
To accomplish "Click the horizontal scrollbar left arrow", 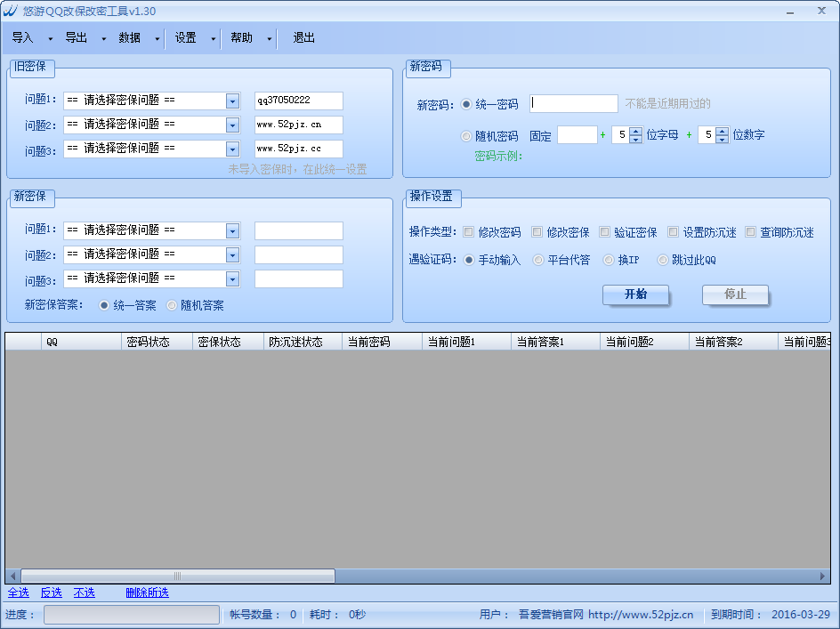I will tap(12, 576).
